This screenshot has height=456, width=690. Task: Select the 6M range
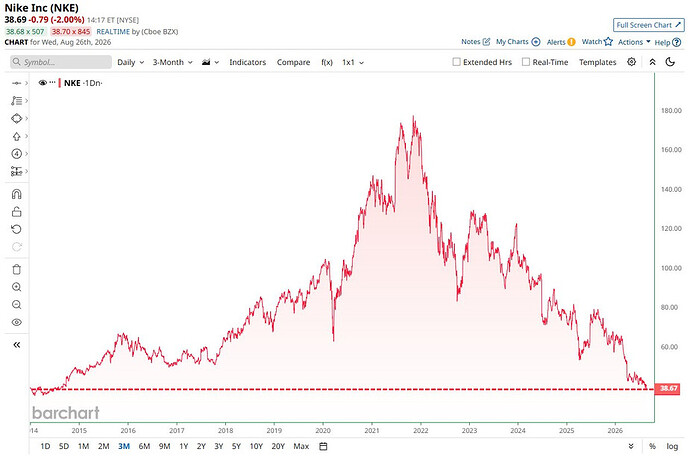point(144,446)
